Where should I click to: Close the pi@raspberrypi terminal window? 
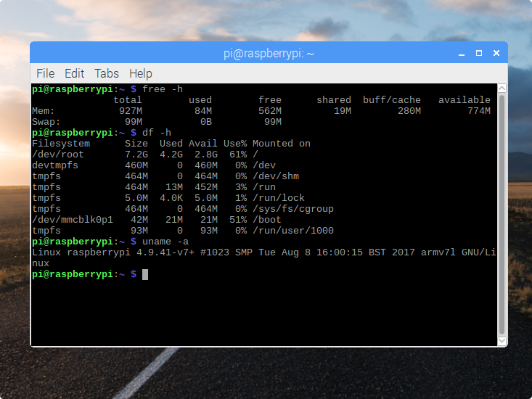496,54
